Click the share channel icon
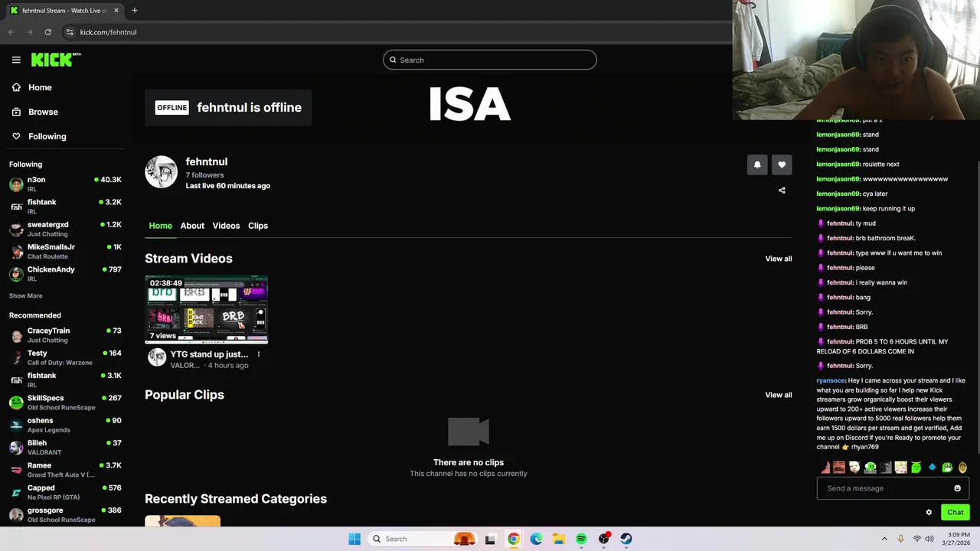 tap(782, 190)
